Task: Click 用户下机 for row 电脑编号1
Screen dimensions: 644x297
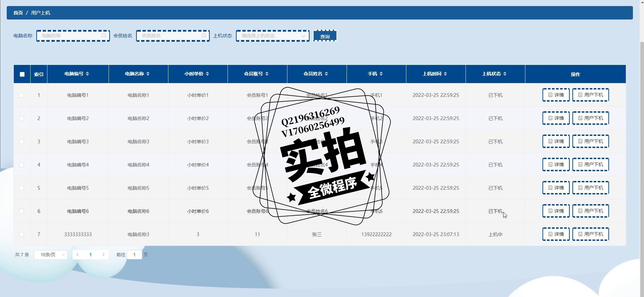Action: (x=591, y=95)
